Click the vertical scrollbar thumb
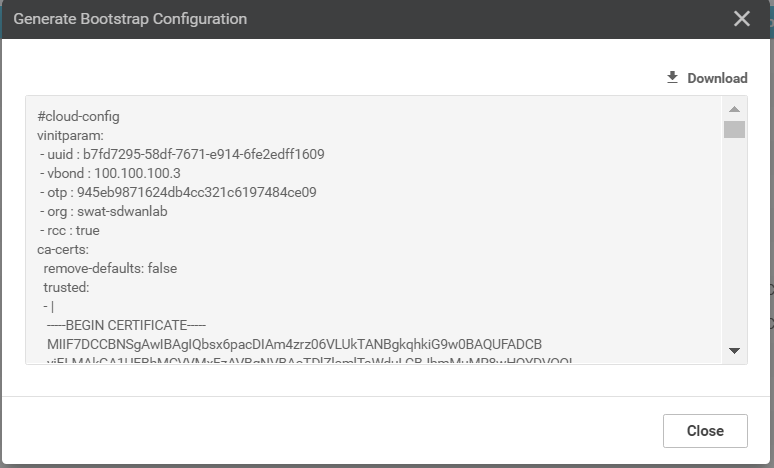774x468 pixels. tap(734, 129)
